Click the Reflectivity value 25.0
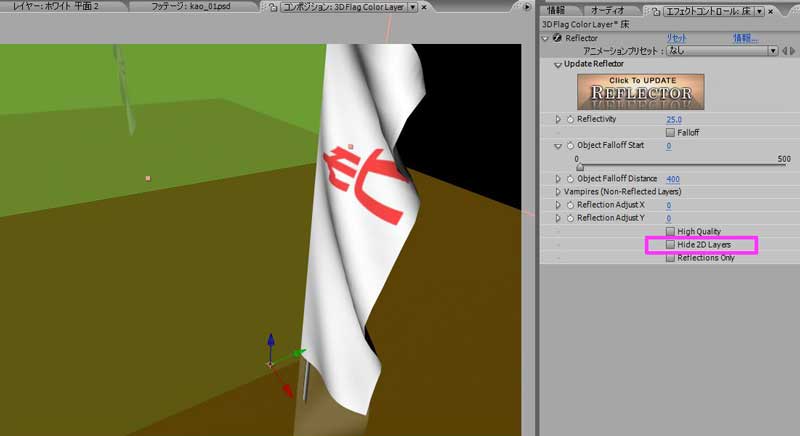The width and height of the screenshot is (800, 436). coord(674,119)
